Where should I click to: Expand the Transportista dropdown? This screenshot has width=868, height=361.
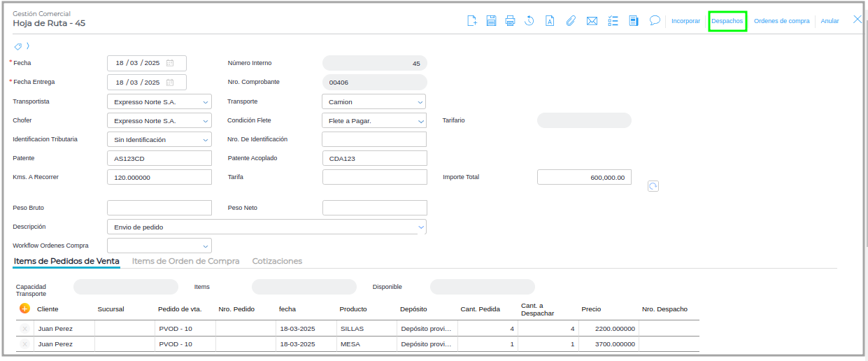click(x=205, y=102)
